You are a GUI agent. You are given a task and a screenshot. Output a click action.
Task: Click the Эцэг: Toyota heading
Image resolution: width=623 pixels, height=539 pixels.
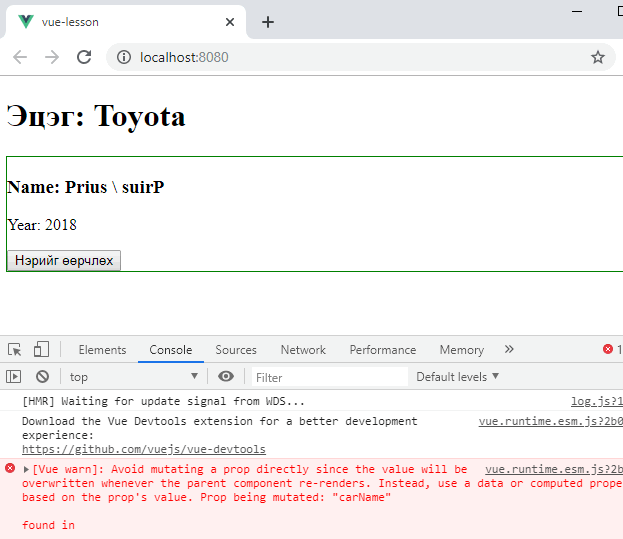pyautogui.click(x=96, y=116)
